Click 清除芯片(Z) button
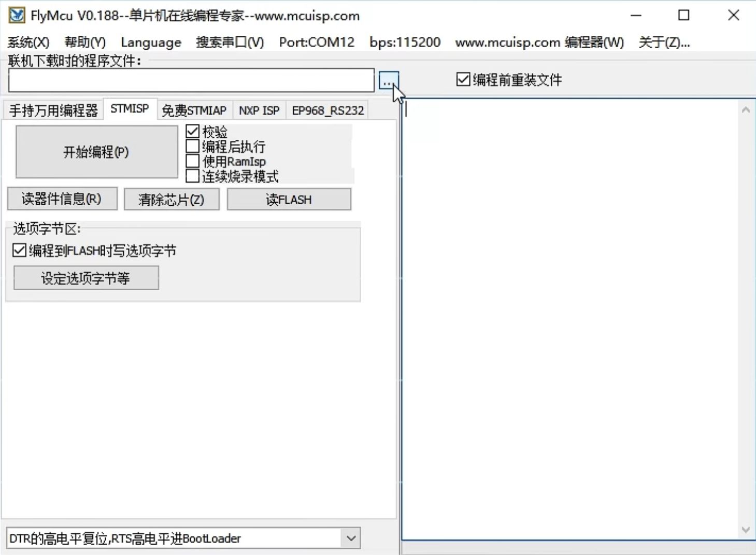 tap(172, 200)
